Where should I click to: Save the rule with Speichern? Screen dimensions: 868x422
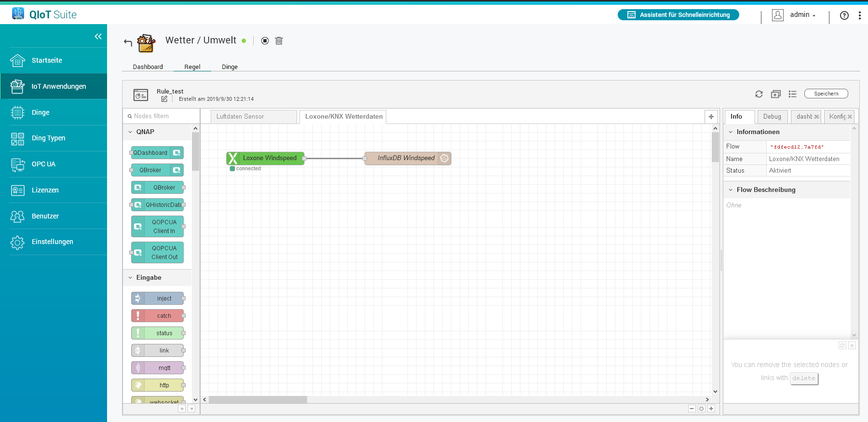coord(826,94)
